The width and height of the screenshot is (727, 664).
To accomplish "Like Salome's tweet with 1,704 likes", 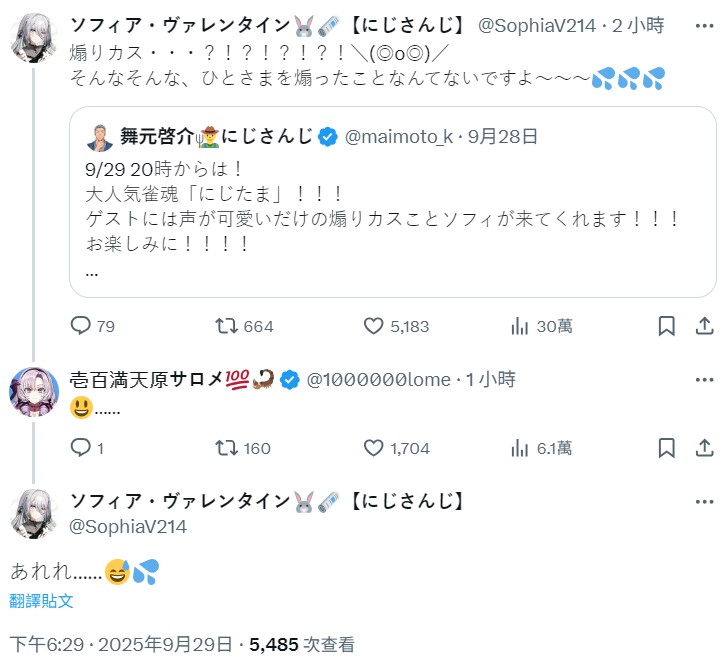I will pos(374,447).
